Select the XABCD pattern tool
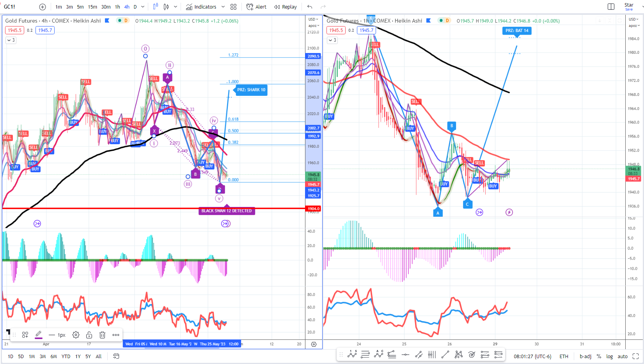The width and height of the screenshot is (644, 364). tap(459, 354)
